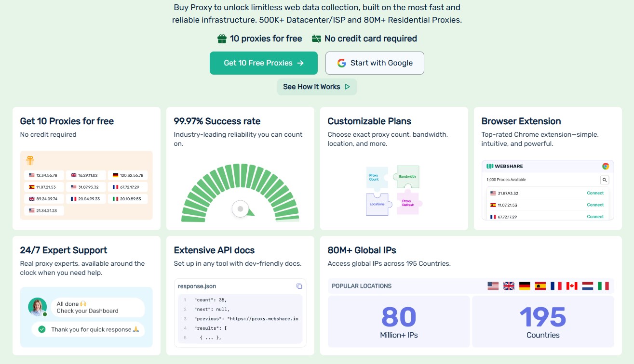The width and height of the screenshot is (634, 364).
Task: Select the Proxy Refresh puzzle piece
Action: (408, 203)
